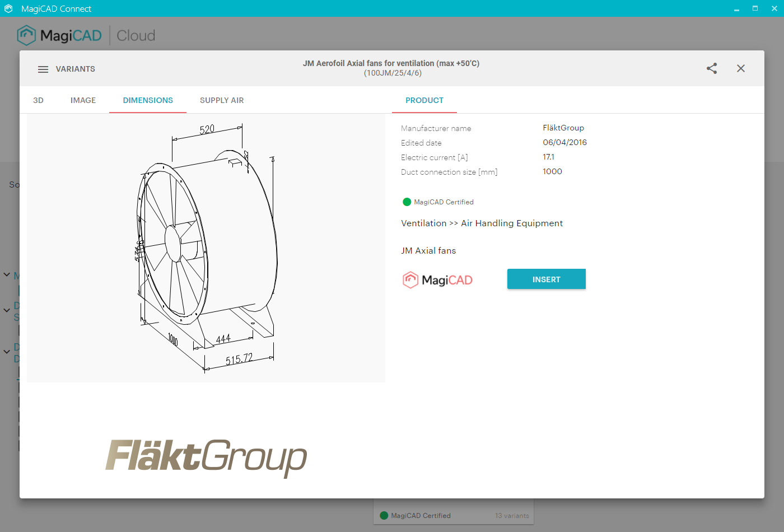Click the "Duct connection size [mm]" label
This screenshot has width=784, height=532.
[449, 172]
